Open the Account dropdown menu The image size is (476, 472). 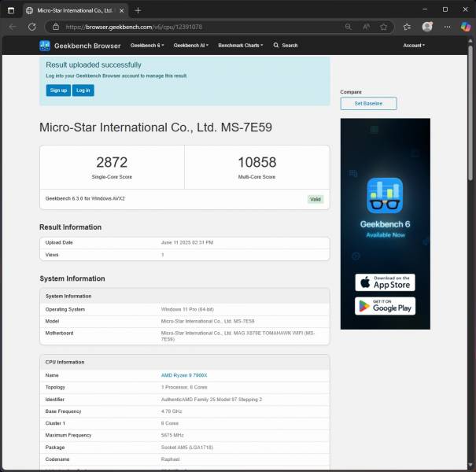point(414,45)
